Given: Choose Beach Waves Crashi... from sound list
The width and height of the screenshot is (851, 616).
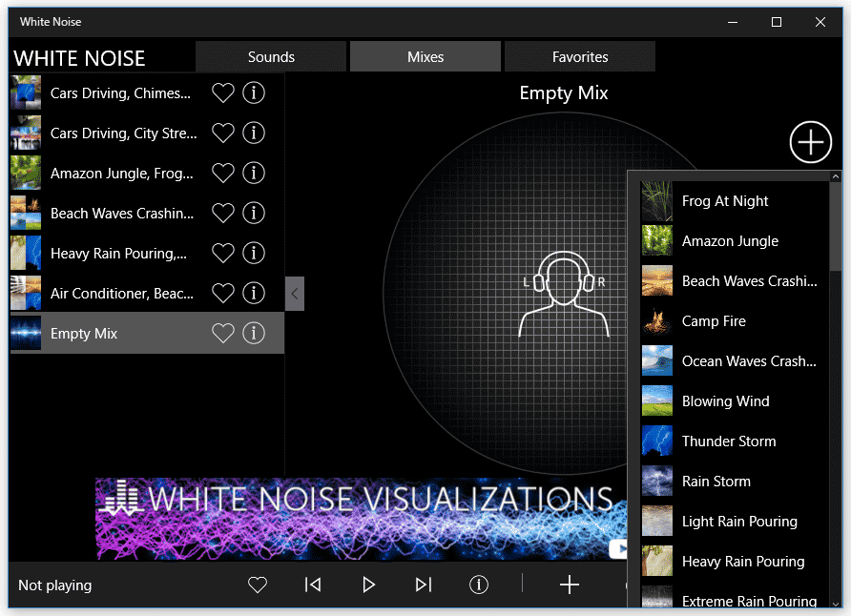Looking at the screenshot, I should coord(735,281).
